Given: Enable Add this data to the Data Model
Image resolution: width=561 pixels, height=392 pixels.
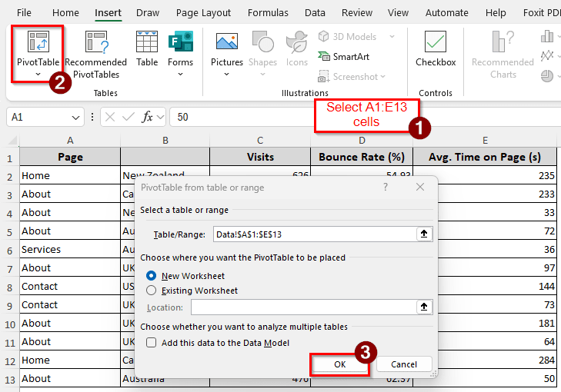Looking at the screenshot, I should tap(152, 343).
